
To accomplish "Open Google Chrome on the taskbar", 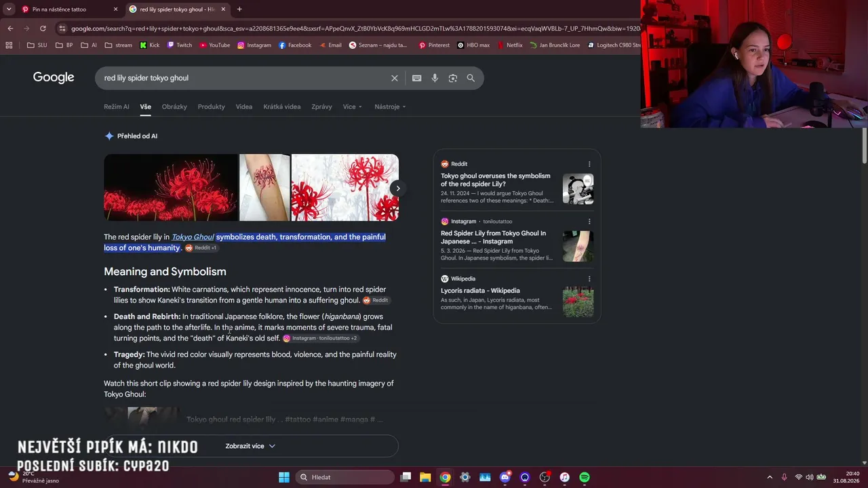I will 445,477.
